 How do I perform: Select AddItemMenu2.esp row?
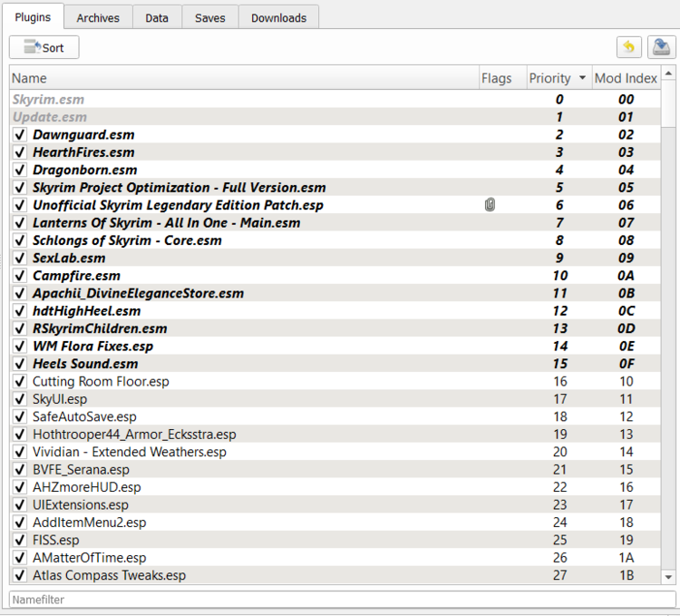click(335, 523)
